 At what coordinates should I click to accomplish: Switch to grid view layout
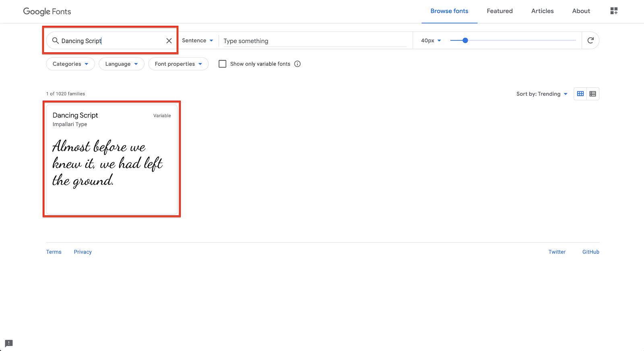pyautogui.click(x=580, y=94)
